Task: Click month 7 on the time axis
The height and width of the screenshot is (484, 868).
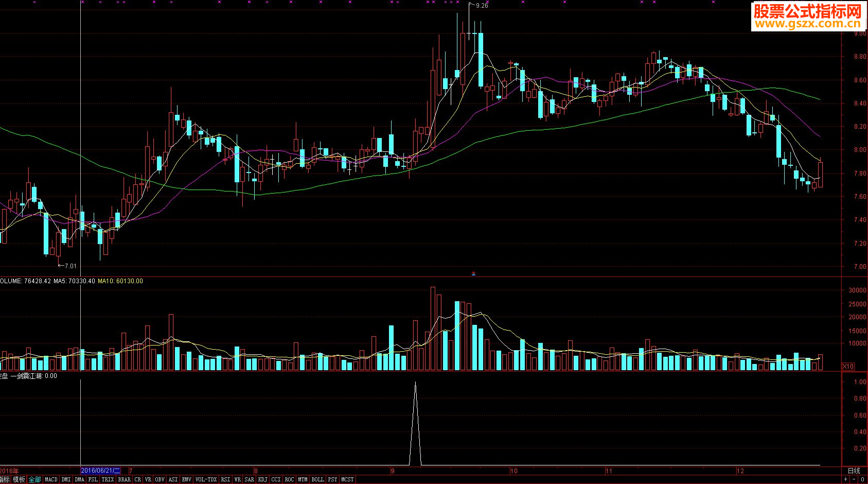Action: 131,471
